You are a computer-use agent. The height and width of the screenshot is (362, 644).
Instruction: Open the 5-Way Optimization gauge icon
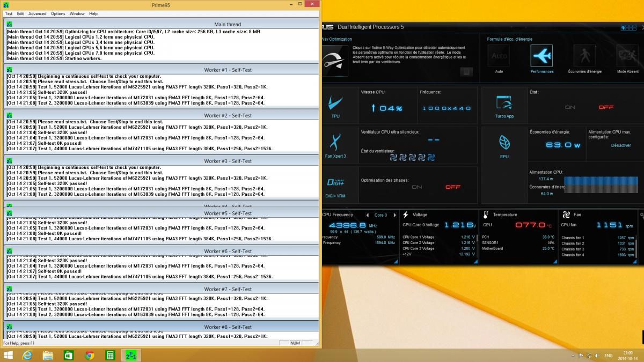pyautogui.click(x=335, y=61)
